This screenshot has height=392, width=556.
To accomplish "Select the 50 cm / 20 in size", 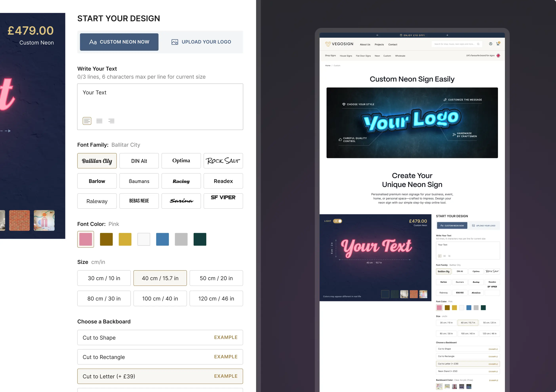I will (216, 278).
